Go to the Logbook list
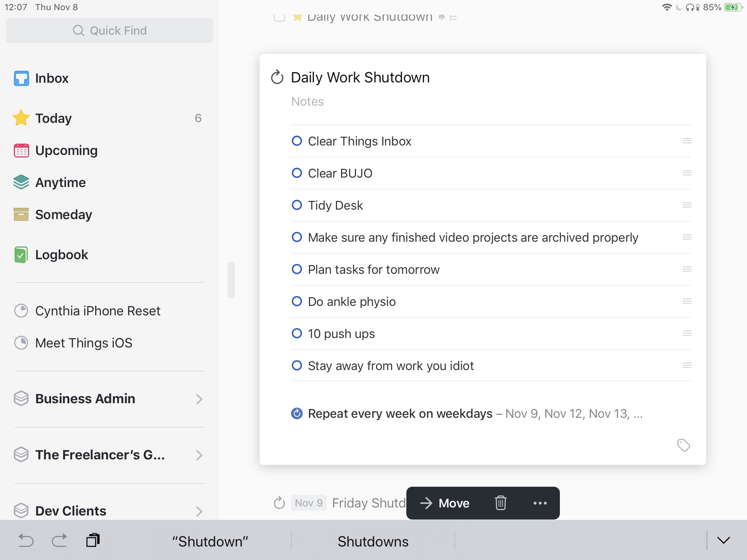 click(x=62, y=254)
